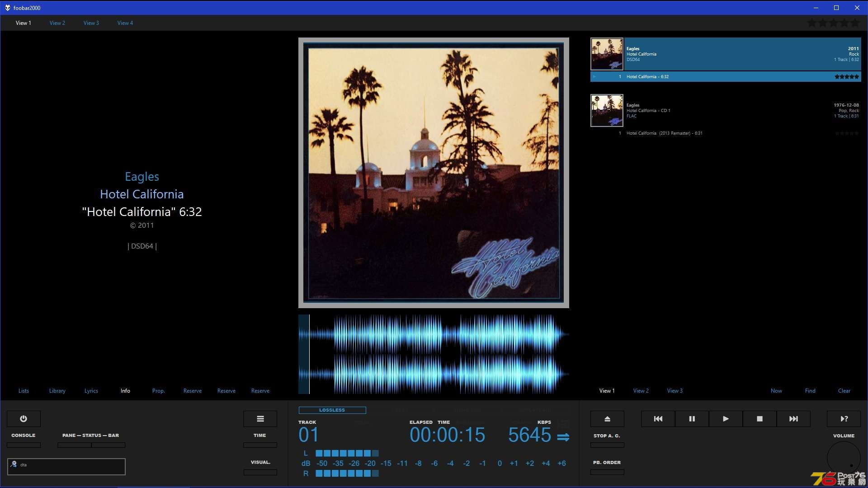
Task: Switch playlist pane to View 2
Action: (x=641, y=391)
